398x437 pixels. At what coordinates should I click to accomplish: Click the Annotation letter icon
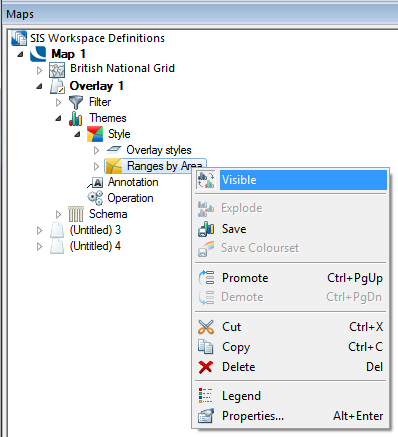95,182
